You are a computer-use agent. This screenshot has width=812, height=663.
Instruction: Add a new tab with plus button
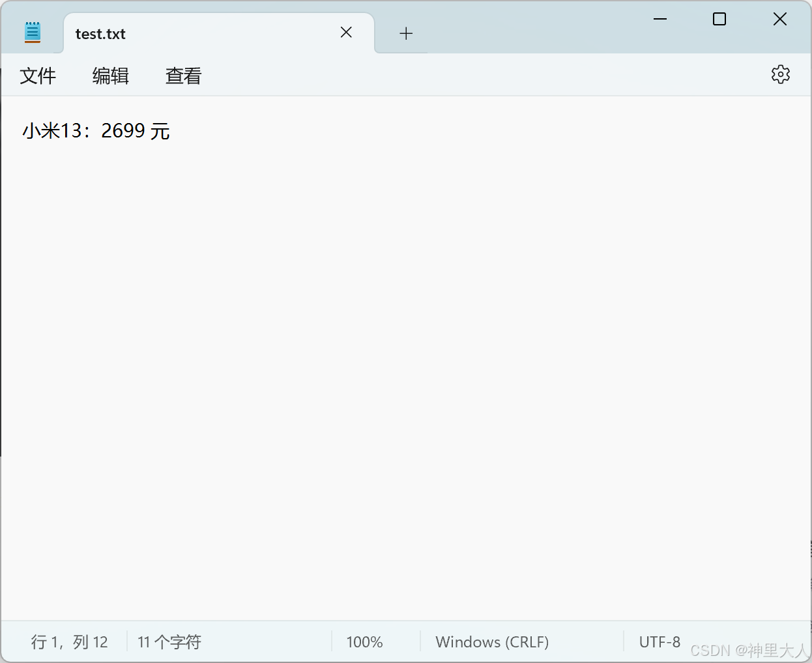point(406,33)
